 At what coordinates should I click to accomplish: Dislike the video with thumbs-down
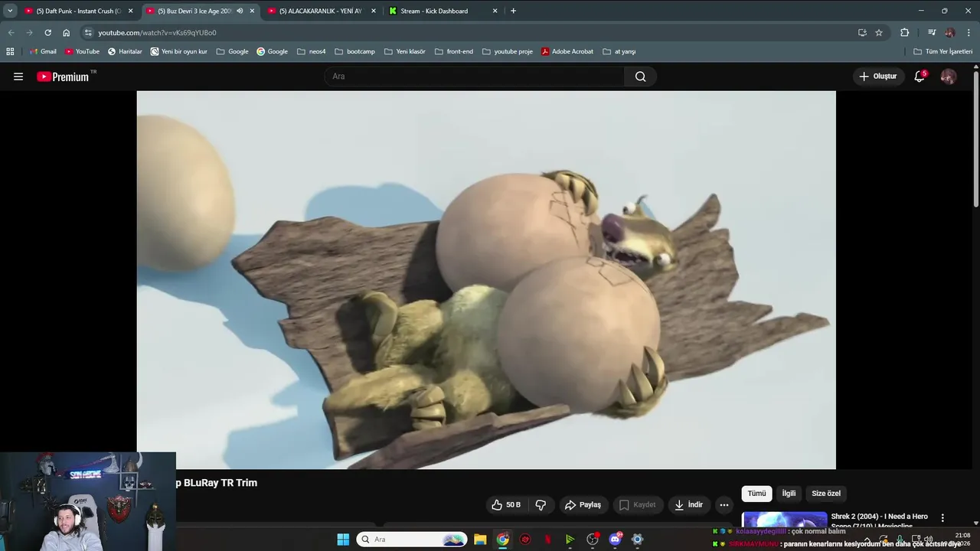coord(541,505)
